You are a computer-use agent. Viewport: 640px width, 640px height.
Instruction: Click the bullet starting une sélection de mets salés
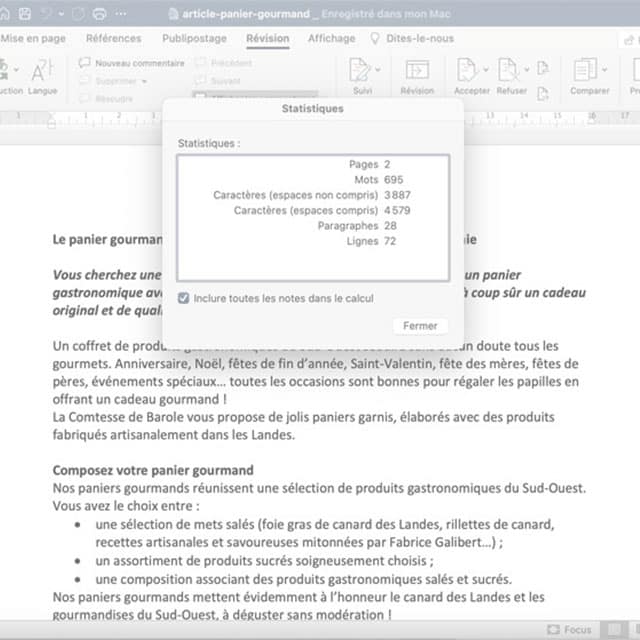coord(325,533)
